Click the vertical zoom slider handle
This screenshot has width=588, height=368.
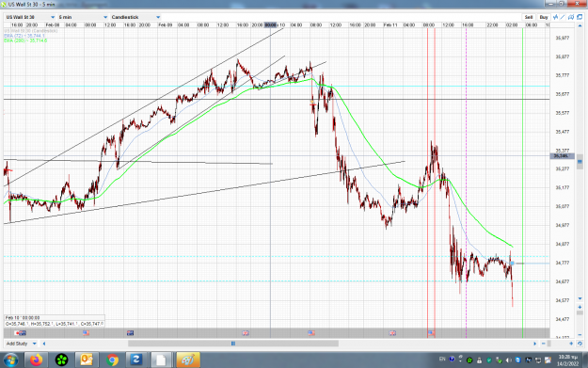(580, 312)
